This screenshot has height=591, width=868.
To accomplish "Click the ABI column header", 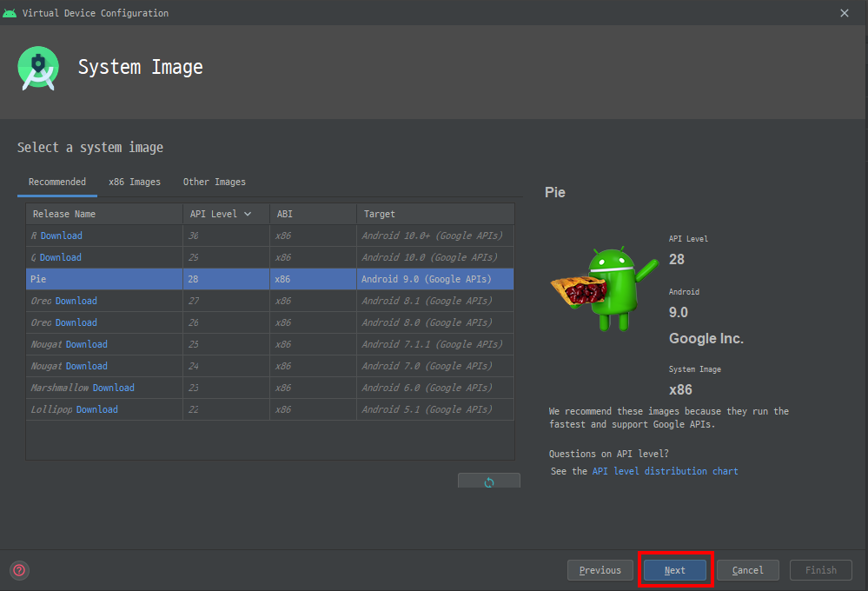I will click(x=314, y=214).
